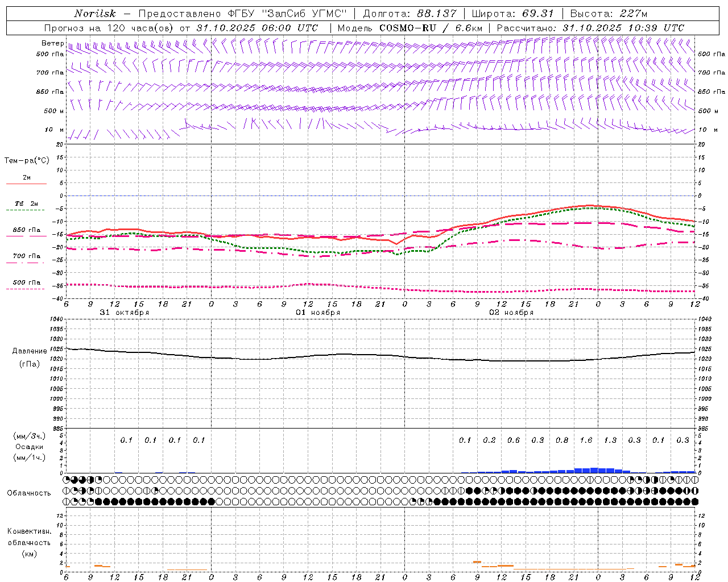
Task: Click the "Ветер" wind panel label
Action: (x=52, y=43)
